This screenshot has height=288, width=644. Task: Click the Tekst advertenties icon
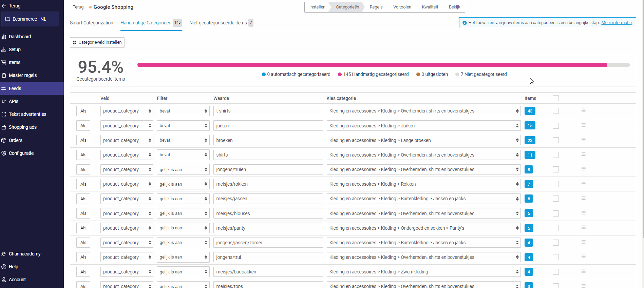click(4, 114)
